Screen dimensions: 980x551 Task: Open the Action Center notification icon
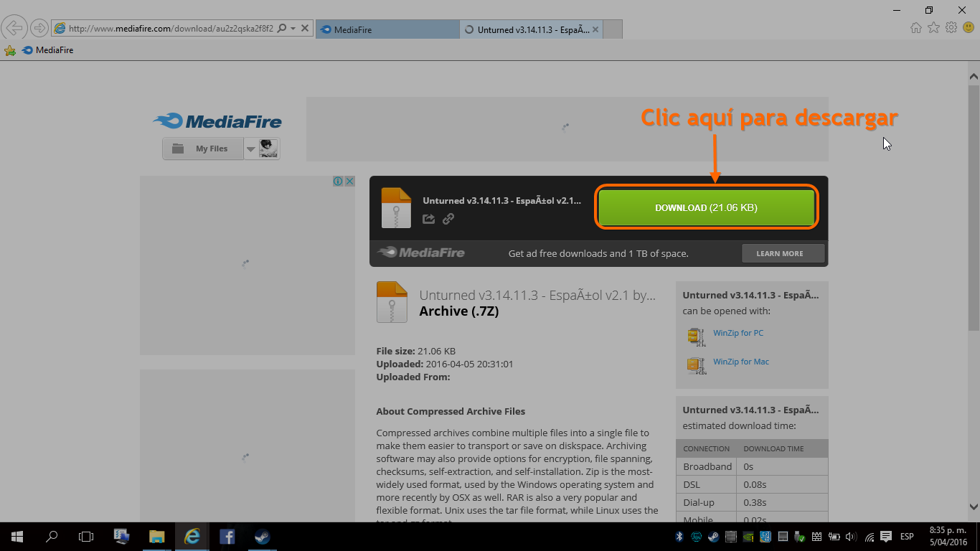point(887,537)
